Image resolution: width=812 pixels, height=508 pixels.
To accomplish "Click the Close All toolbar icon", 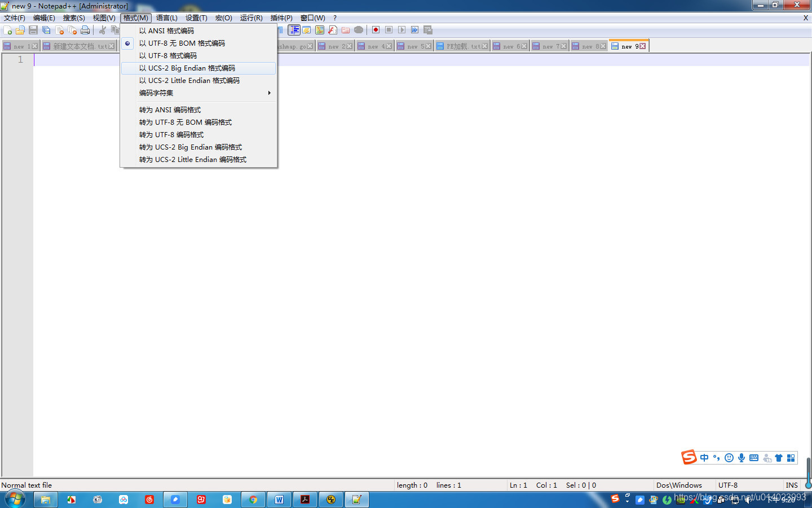I will [72, 30].
